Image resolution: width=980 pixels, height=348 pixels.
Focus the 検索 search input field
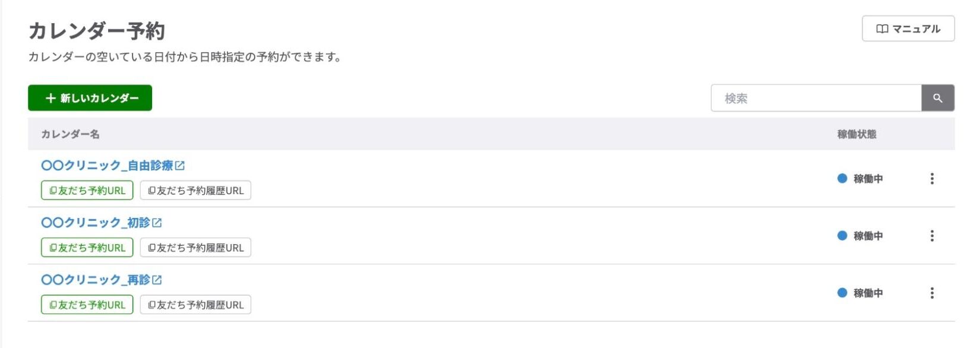click(816, 98)
